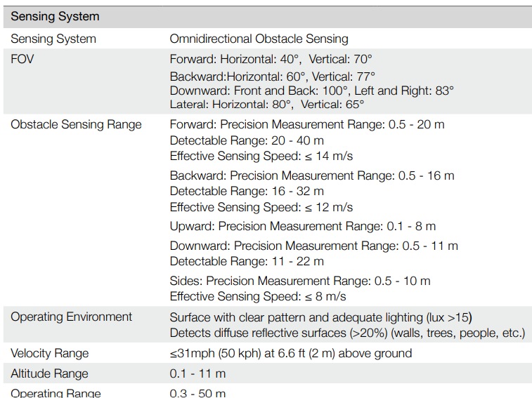Click the Obstacle Sensing Range label

pos(76,124)
